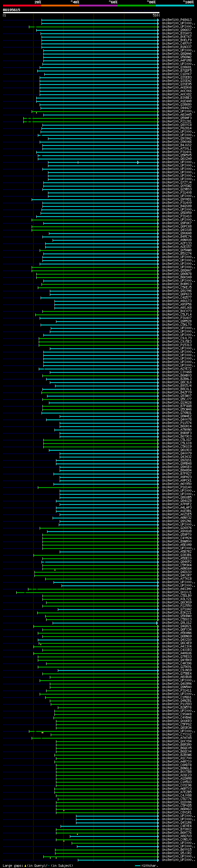197x868 pixels.
Task: Choose hit UniRef100_B4QS89
Action: click(x=176, y=206)
